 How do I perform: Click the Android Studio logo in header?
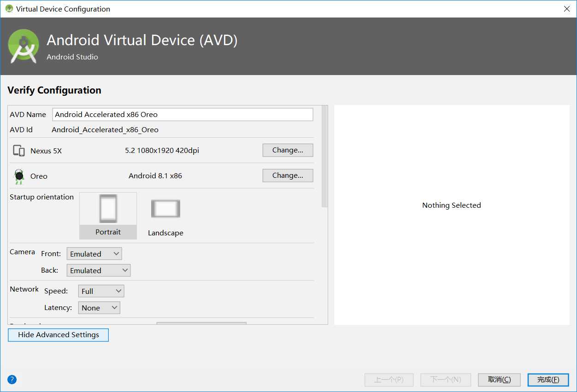(24, 46)
